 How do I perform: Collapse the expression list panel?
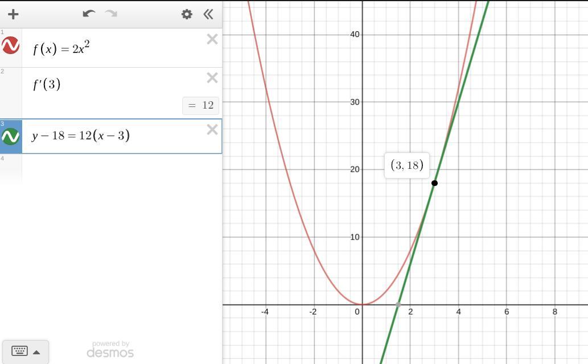(x=208, y=14)
